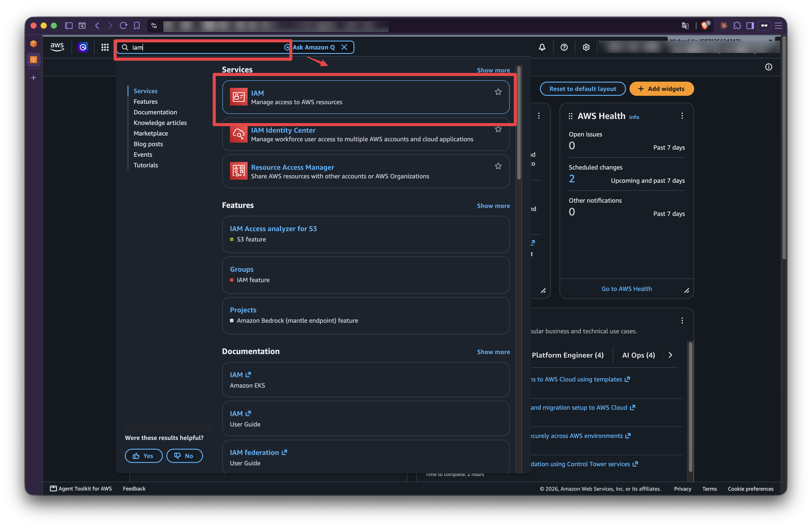Select the Documentation filter category

pos(155,112)
